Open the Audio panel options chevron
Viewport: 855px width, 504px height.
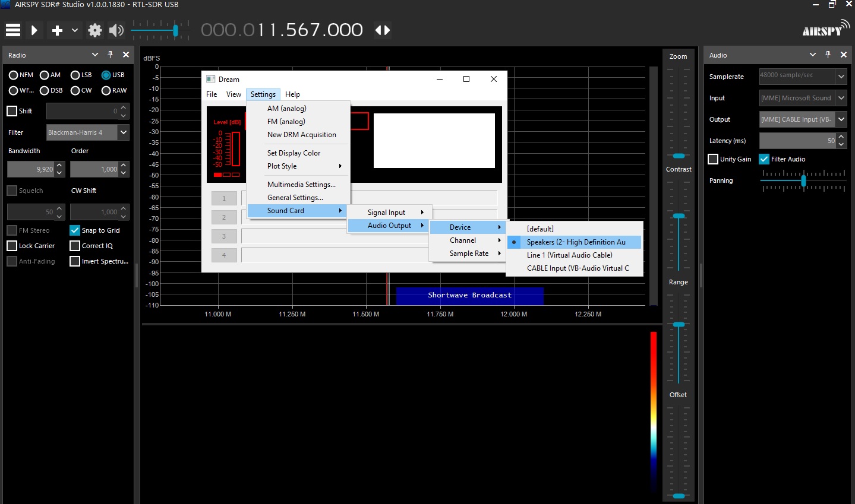pos(813,55)
